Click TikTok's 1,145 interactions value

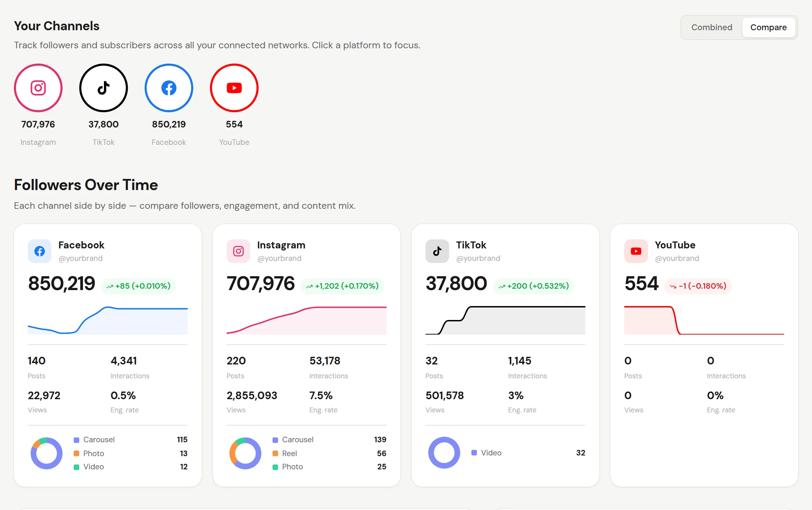click(x=520, y=361)
